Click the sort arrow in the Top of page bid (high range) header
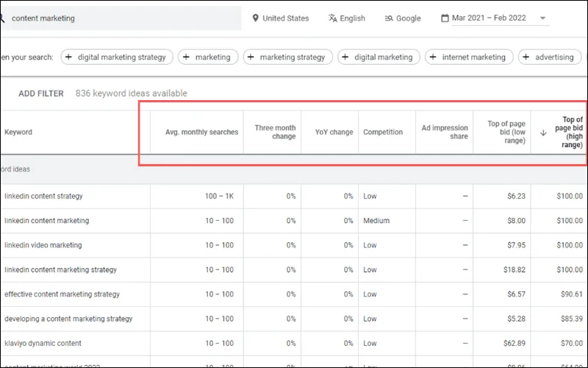The image size is (588, 368). pyautogui.click(x=543, y=132)
